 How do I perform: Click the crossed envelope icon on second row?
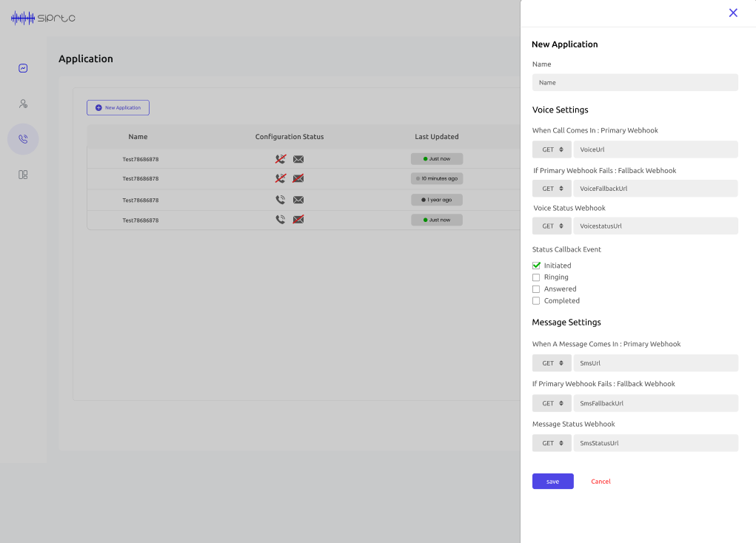click(x=298, y=178)
